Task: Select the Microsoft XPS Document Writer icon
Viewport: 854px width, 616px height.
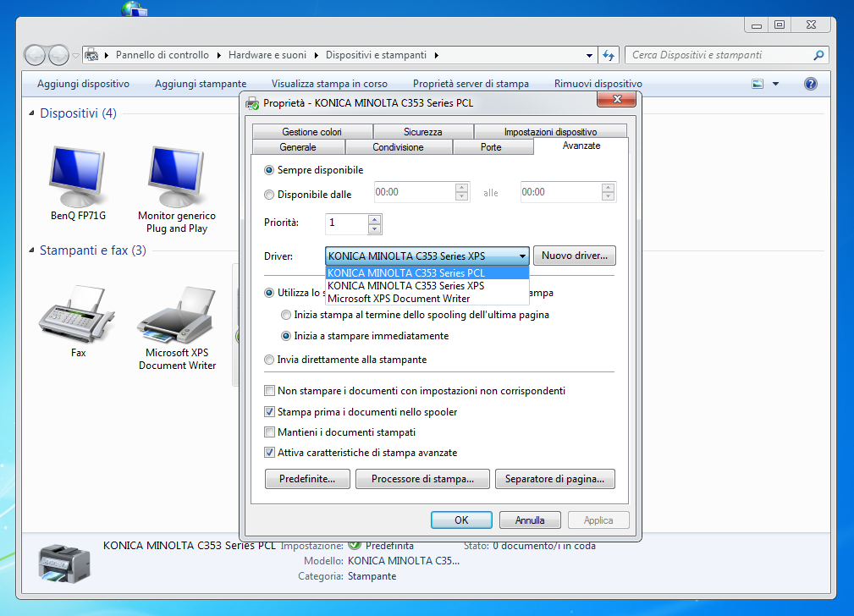Action: coord(177,314)
